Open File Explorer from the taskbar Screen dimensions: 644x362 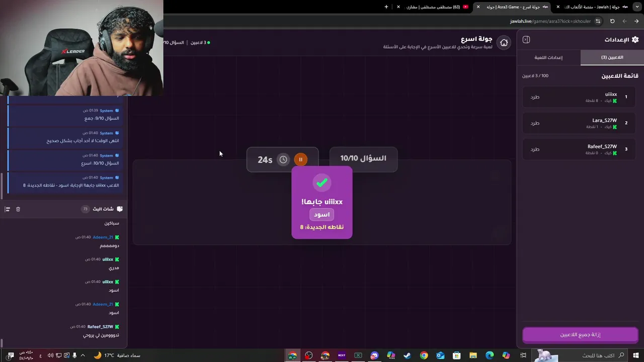pyautogui.click(x=473, y=355)
